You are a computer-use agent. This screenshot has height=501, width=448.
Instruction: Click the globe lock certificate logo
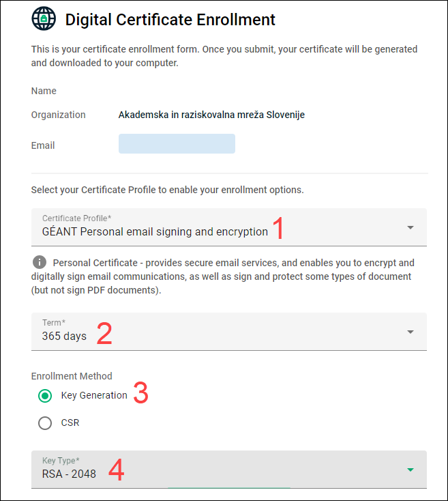pos(44,18)
